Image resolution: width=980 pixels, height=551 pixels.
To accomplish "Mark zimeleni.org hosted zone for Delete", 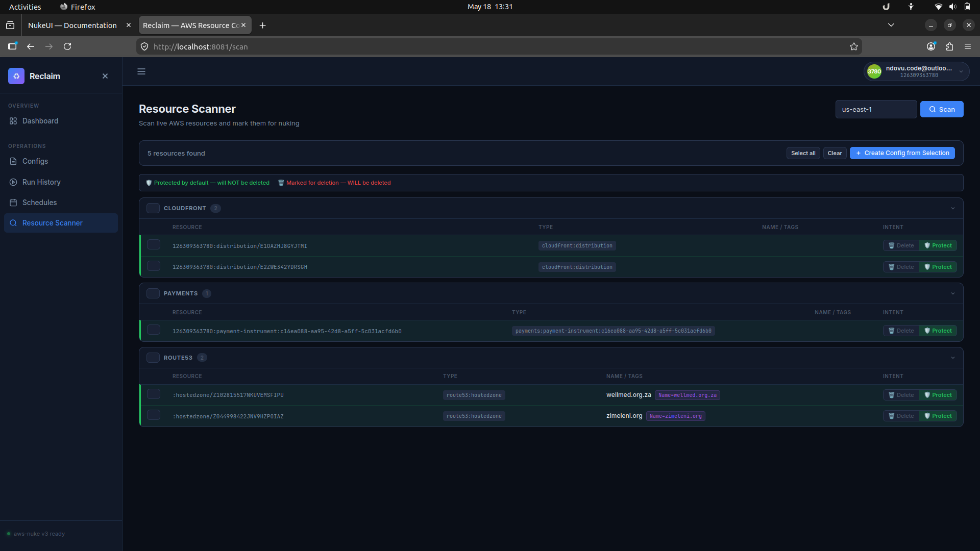I will (x=901, y=416).
